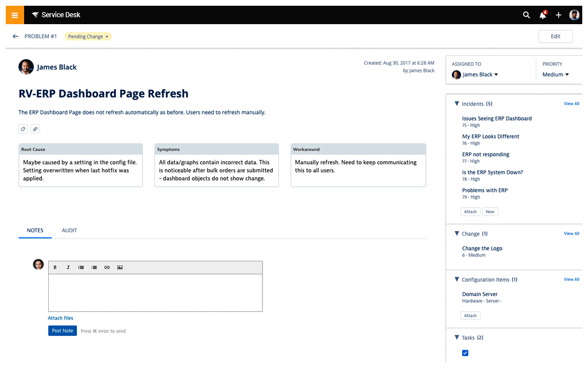Insert an image in the note editor
Viewport: 588px width, 368px height.
click(x=120, y=267)
